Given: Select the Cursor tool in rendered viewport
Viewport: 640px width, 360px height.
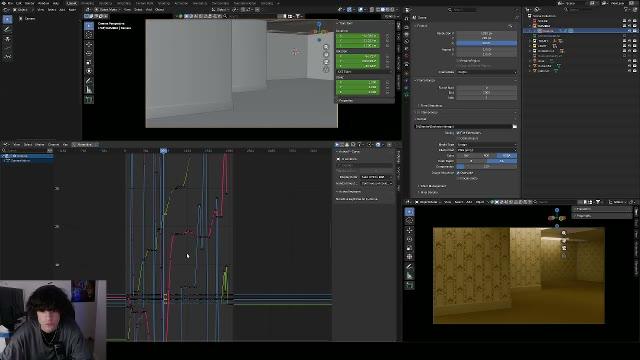Looking at the screenshot, I should [x=409, y=221].
